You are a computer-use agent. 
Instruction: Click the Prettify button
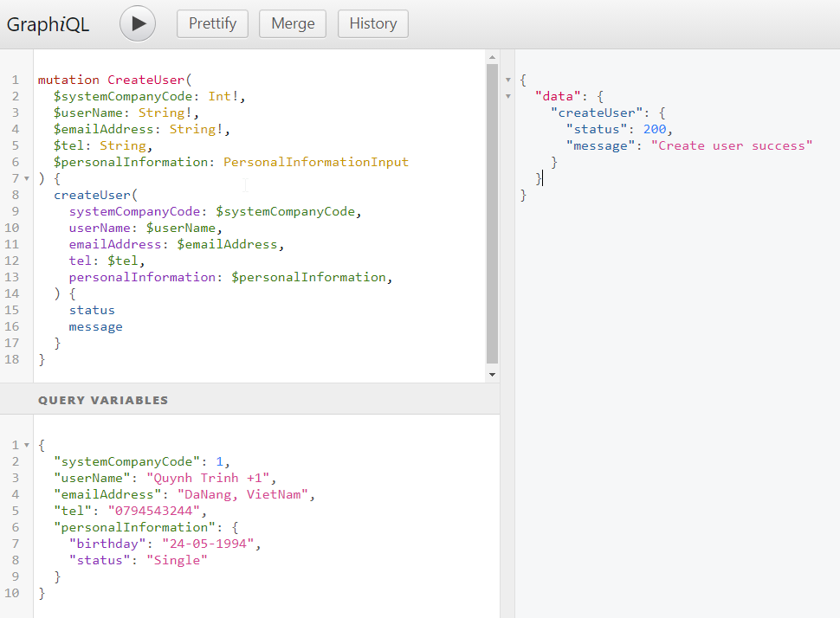click(x=212, y=23)
